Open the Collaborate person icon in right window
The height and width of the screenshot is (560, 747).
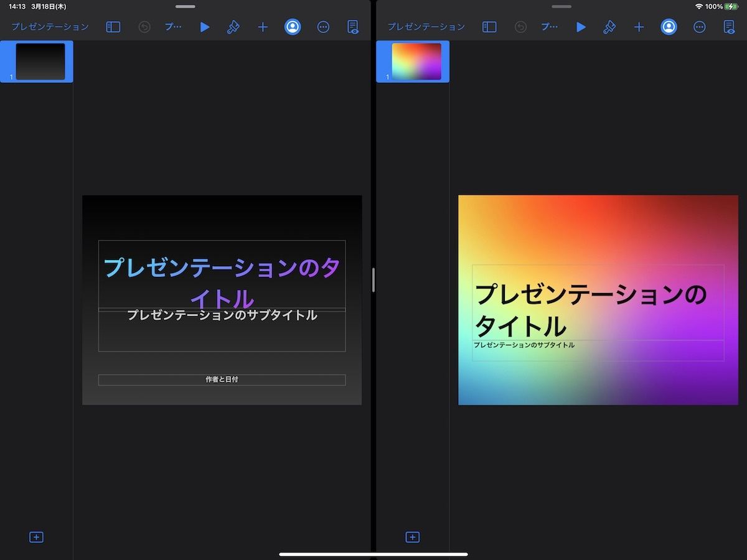[669, 27]
